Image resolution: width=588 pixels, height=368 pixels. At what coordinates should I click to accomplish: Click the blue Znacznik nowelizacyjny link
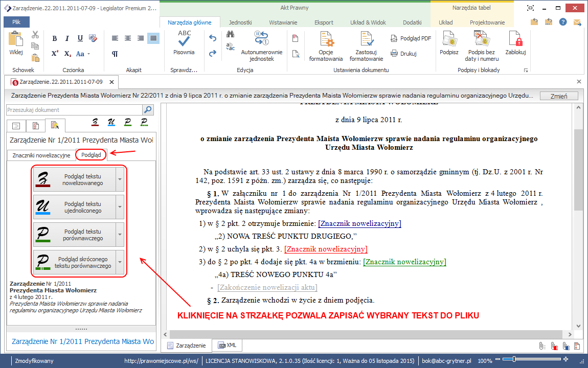pos(359,224)
